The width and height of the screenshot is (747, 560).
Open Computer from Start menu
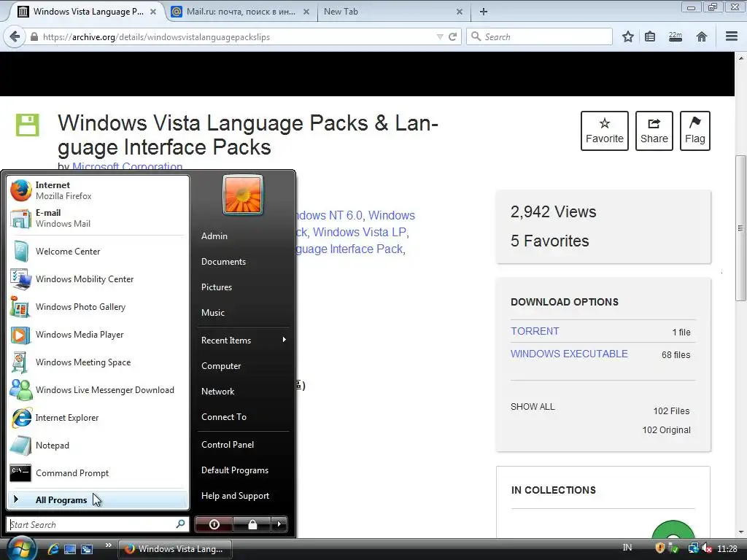221,366
